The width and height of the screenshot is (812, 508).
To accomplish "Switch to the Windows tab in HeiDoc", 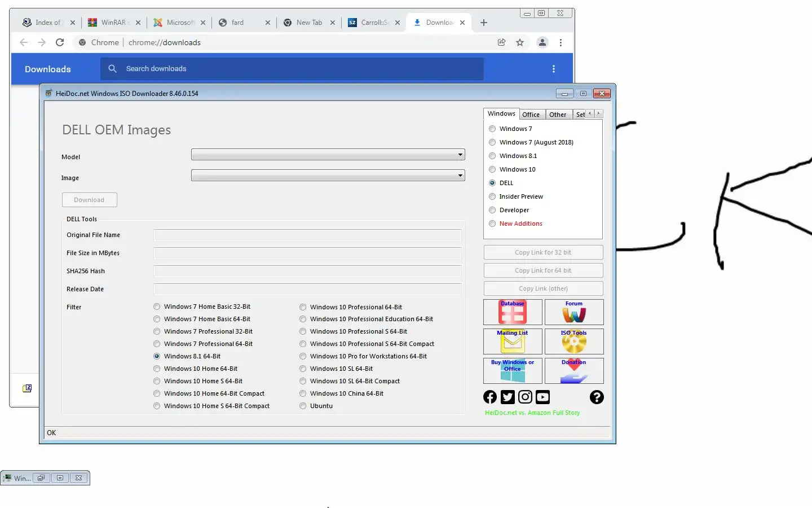I will [x=501, y=113].
